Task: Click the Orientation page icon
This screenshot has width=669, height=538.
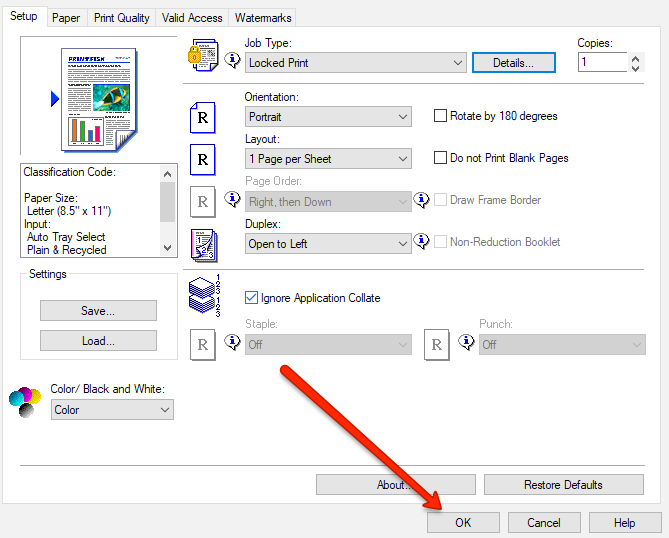Action: pyautogui.click(x=203, y=117)
